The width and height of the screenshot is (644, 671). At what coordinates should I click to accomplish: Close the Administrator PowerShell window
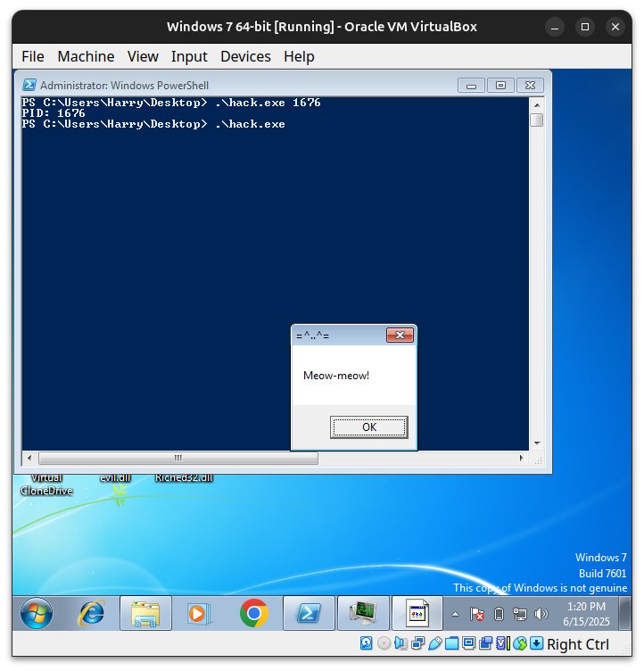(x=530, y=85)
